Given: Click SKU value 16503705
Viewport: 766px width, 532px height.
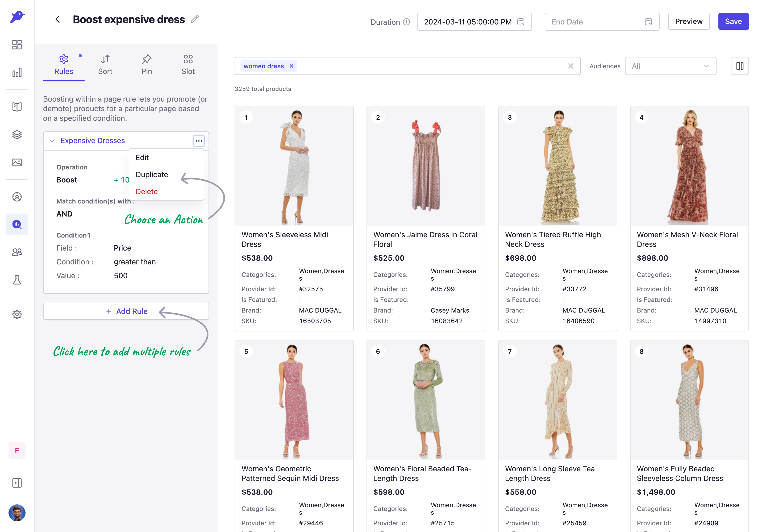Looking at the screenshot, I should click(x=315, y=321).
